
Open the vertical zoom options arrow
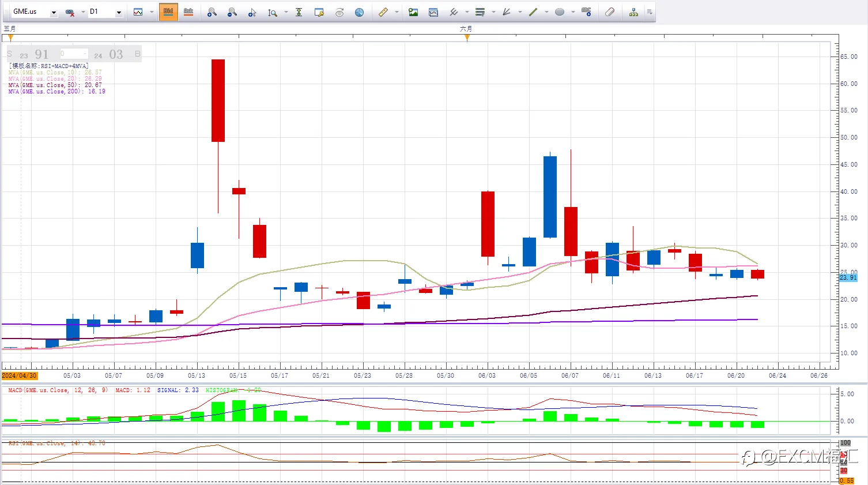tap(286, 12)
